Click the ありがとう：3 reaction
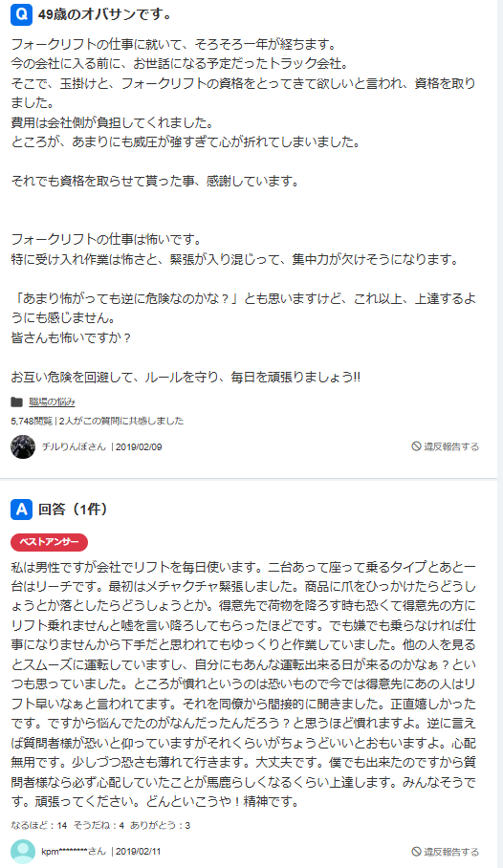The image size is (503, 868). [160, 825]
